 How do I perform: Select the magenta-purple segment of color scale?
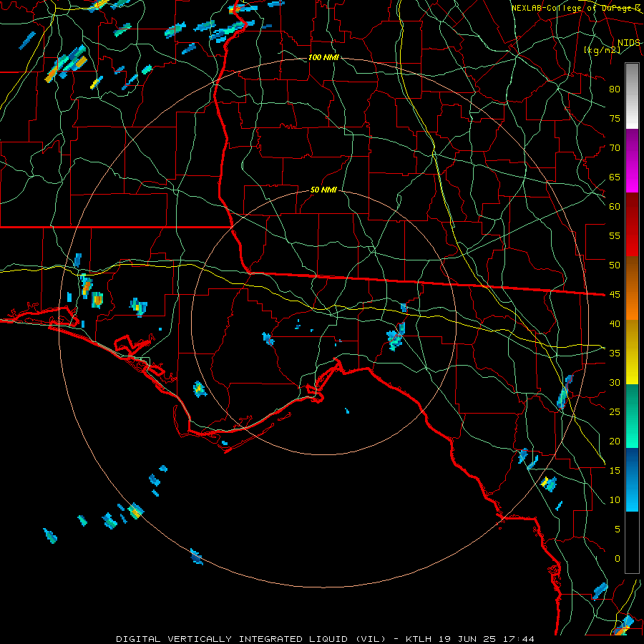coord(632,160)
